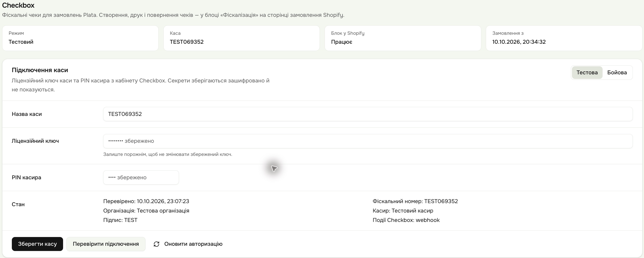Click the Оновити авторизацію text button
The height and width of the screenshot is (258, 644).
coord(193,244)
